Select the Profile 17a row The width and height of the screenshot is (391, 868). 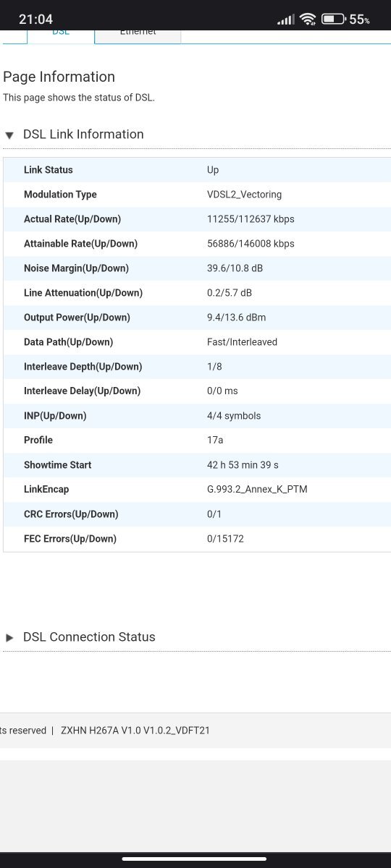coord(197,441)
